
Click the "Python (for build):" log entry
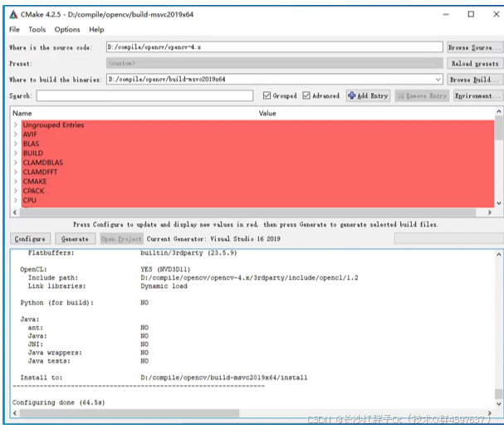click(x=57, y=303)
